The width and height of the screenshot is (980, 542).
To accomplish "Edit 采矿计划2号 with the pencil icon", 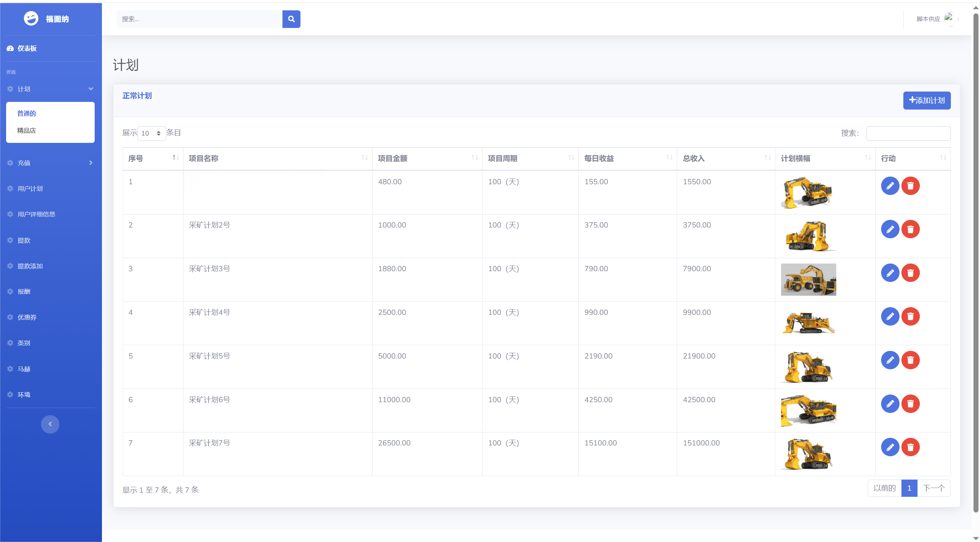I will tap(890, 229).
